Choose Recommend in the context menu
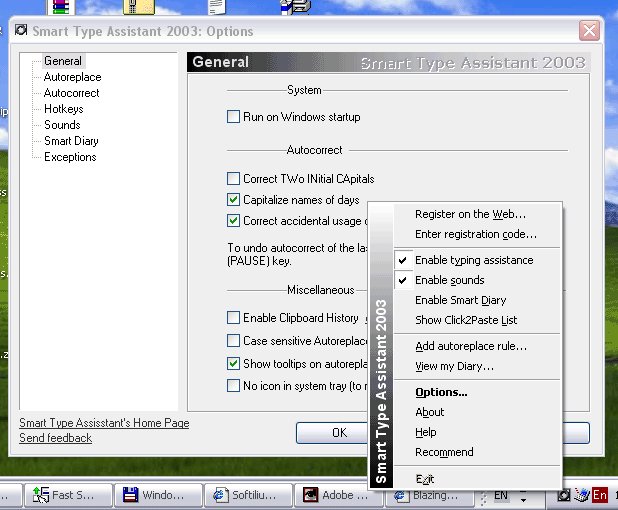Screen dimensions: 618x510 point(477,452)
